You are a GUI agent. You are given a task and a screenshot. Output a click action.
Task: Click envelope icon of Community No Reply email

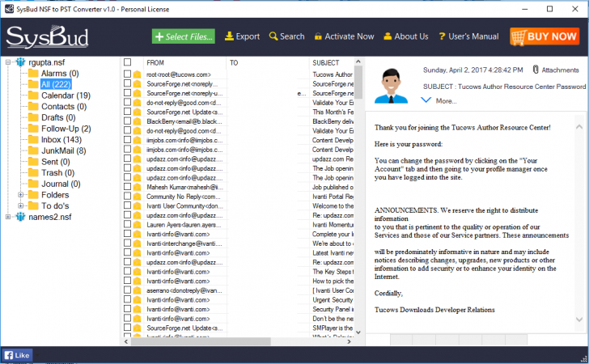point(137,197)
